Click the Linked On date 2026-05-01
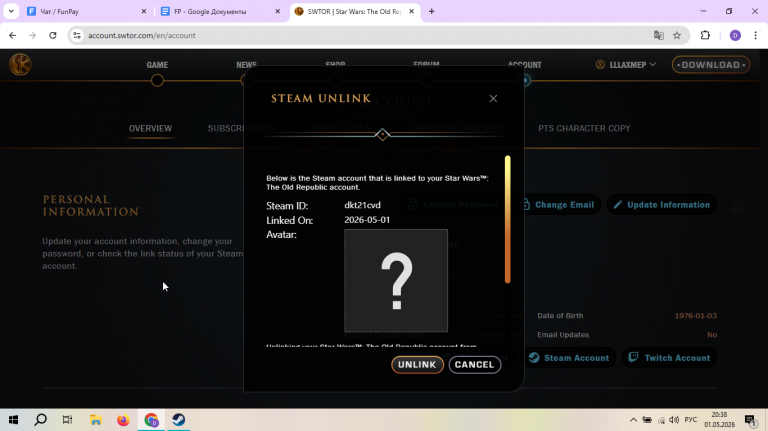The height and width of the screenshot is (431, 768). 367,220
